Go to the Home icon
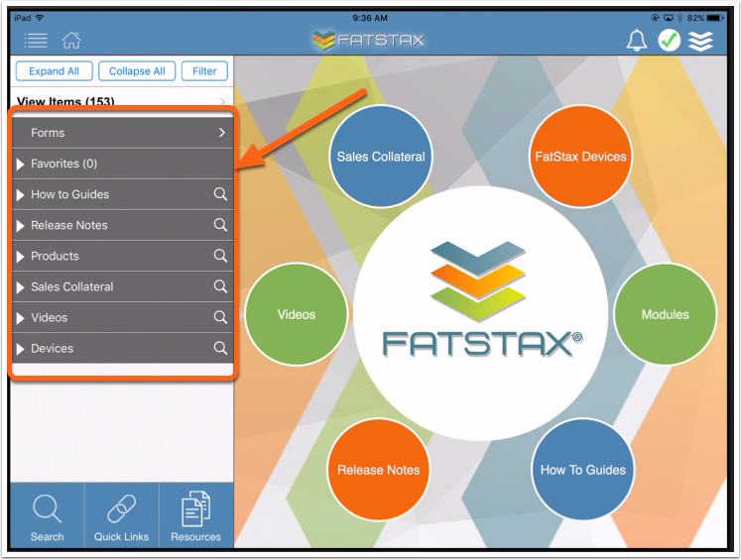 [71, 40]
